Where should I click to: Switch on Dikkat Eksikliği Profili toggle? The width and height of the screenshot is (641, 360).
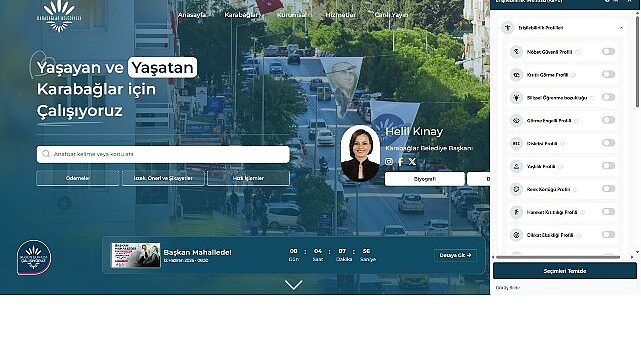point(608,235)
